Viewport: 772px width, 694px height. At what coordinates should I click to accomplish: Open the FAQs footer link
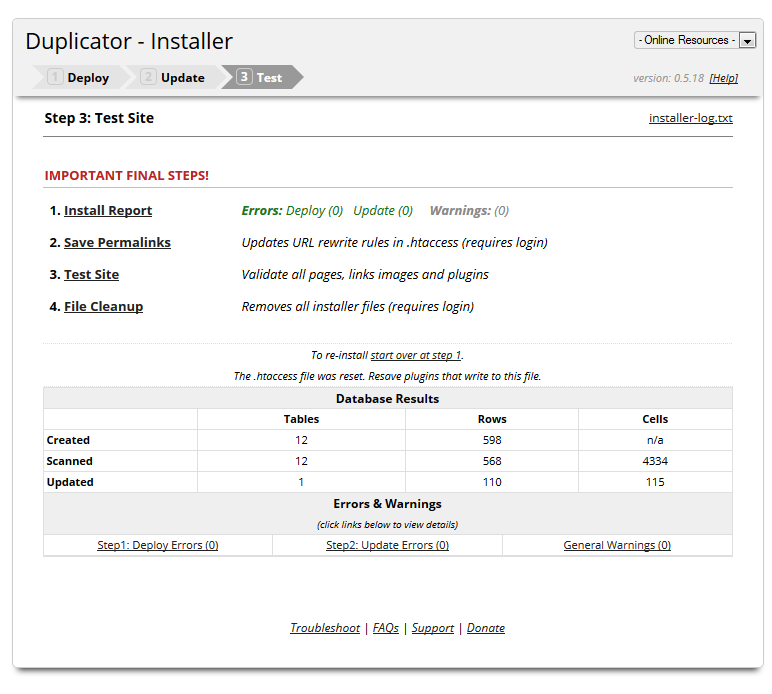pos(386,628)
